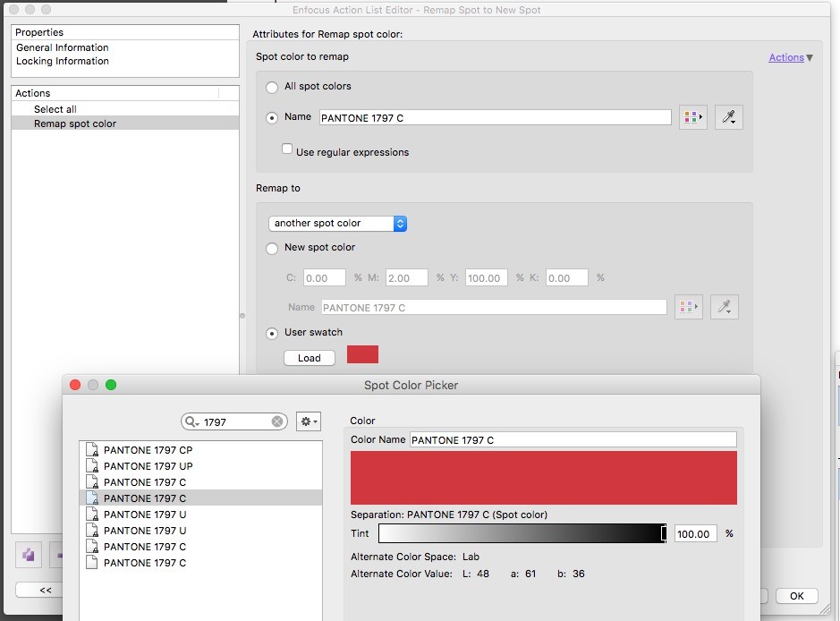Click the Tint percentage field showing 100.00
The image size is (840, 621).
coord(695,533)
